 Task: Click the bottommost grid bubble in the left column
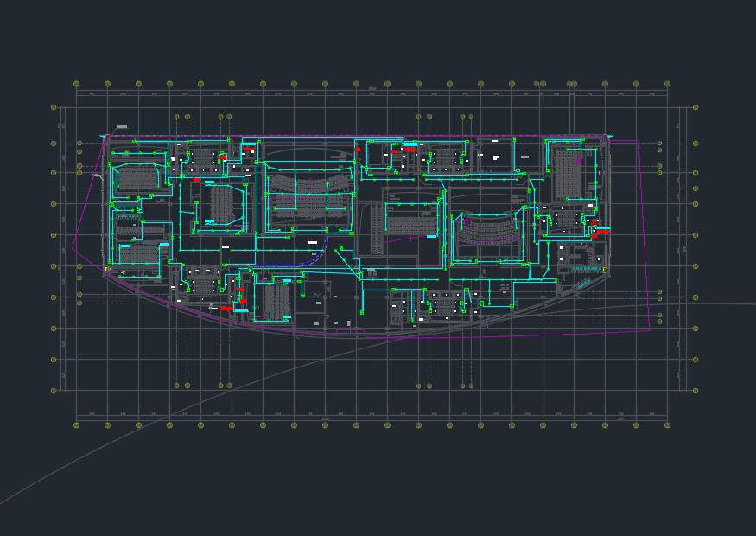pyautogui.click(x=54, y=391)
